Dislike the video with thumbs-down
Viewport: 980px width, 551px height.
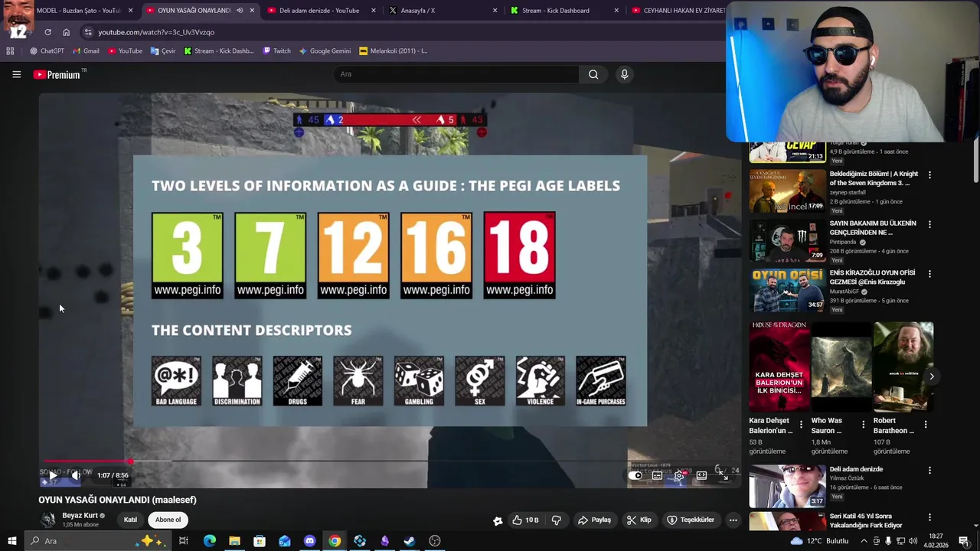click(x=557, y=520)
